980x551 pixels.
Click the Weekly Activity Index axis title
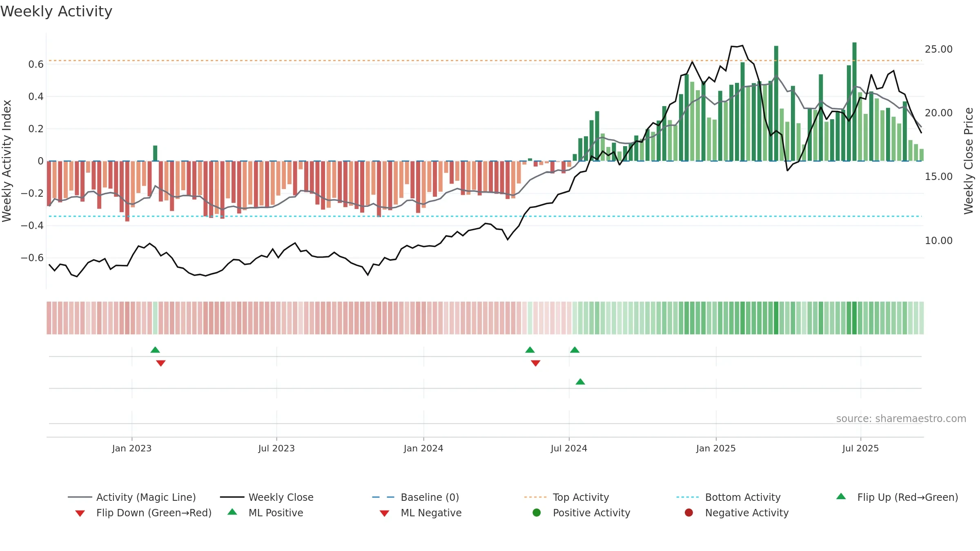click(x=7, y=161)
